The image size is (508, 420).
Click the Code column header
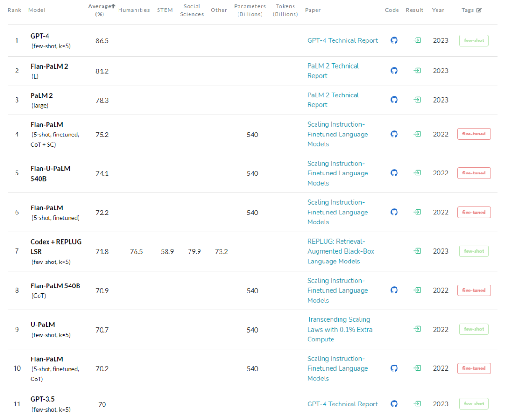click(392, 10)
